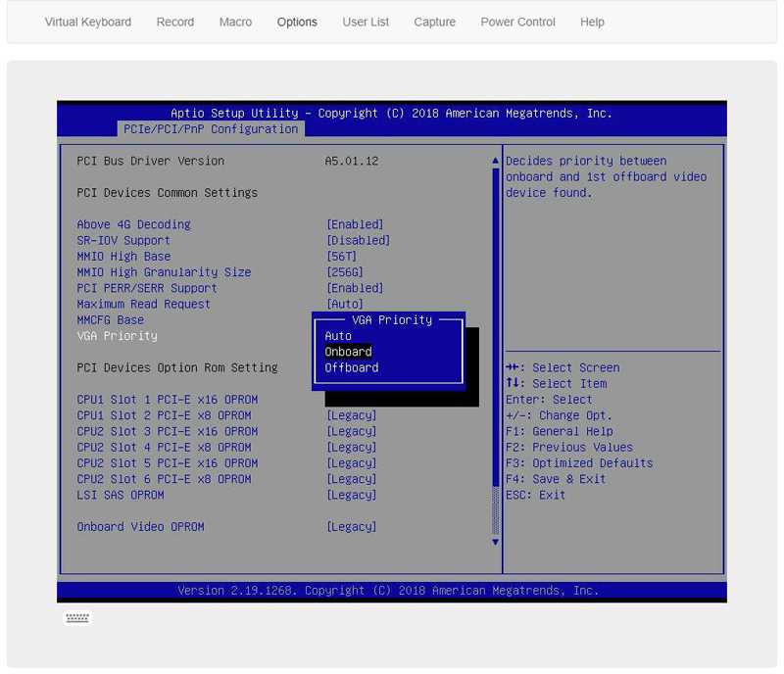Click the Onboard Video OPROM Legacy value

click(352, 527)
